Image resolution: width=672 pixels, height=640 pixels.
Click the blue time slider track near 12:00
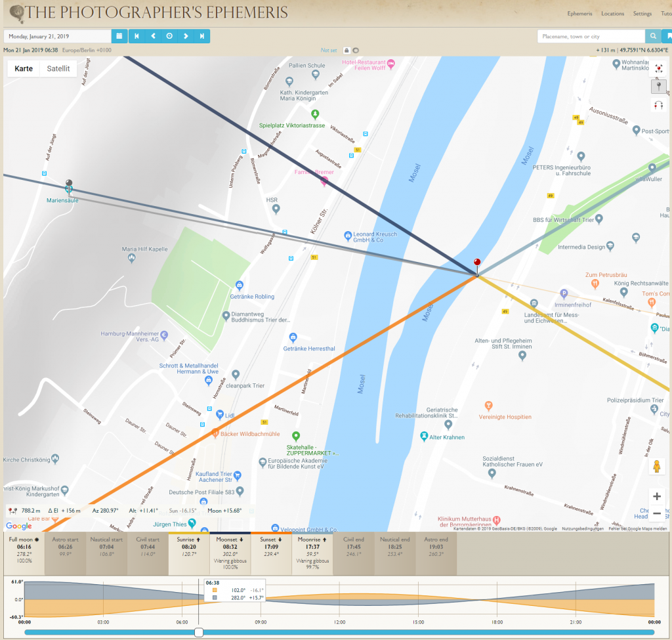point(339,632)
